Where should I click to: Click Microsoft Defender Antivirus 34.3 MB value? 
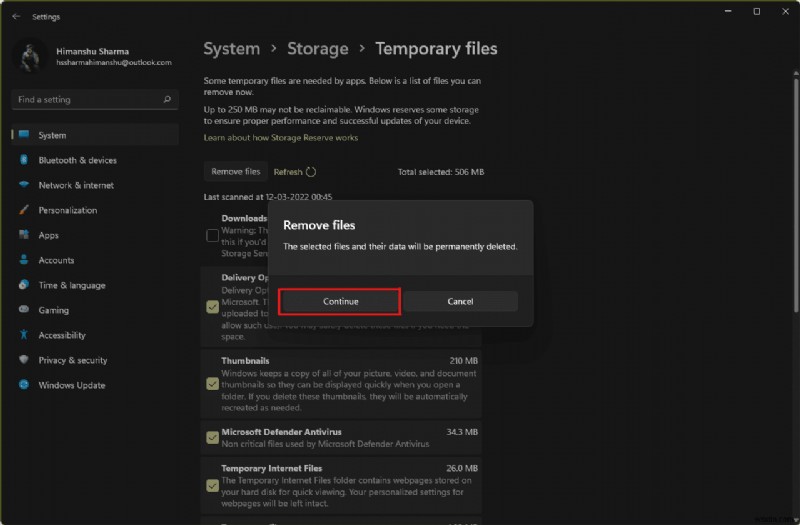pyautogui.click(x=462, y=432)
